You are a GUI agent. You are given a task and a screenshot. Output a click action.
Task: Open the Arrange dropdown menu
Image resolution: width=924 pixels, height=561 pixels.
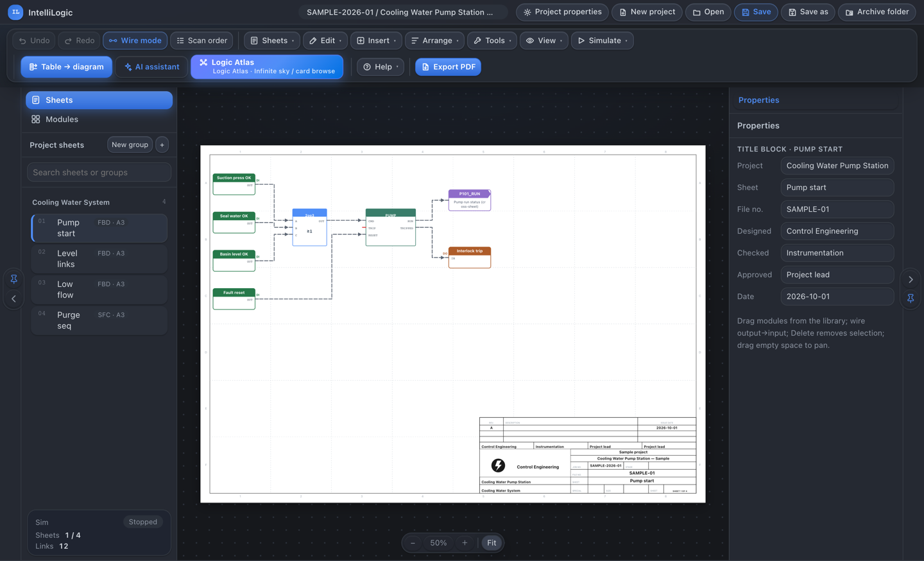pos(434,40)
